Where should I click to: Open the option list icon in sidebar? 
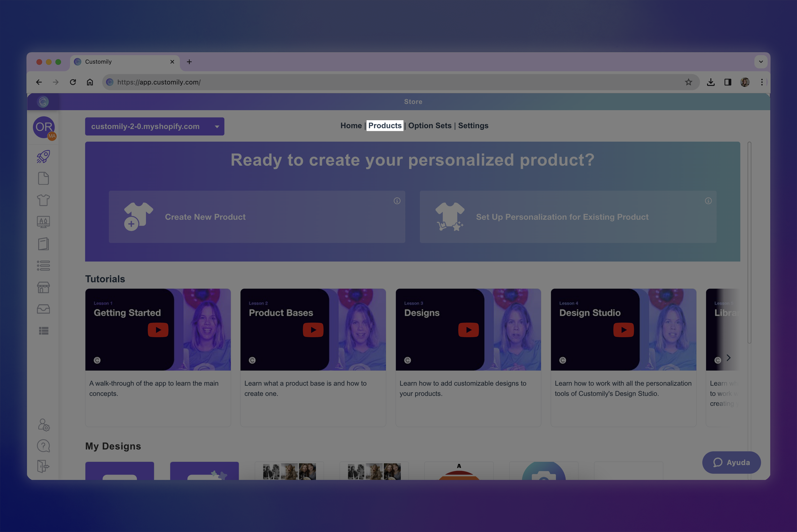point(43,265)
